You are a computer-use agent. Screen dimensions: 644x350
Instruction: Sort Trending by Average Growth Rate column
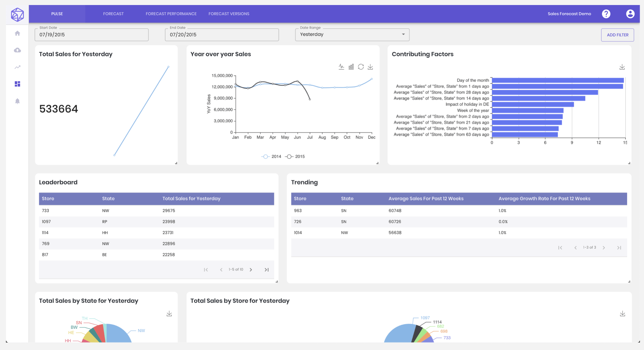[544, 199]
